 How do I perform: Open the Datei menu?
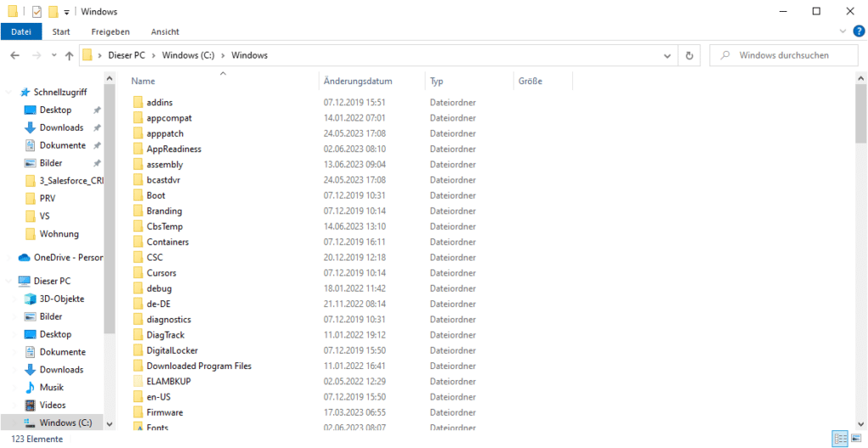pyautogui.click(x=21, y=31)
